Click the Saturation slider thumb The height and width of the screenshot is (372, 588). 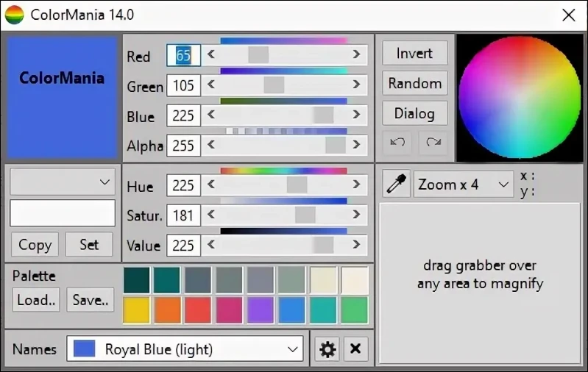[x=305, y=215]
